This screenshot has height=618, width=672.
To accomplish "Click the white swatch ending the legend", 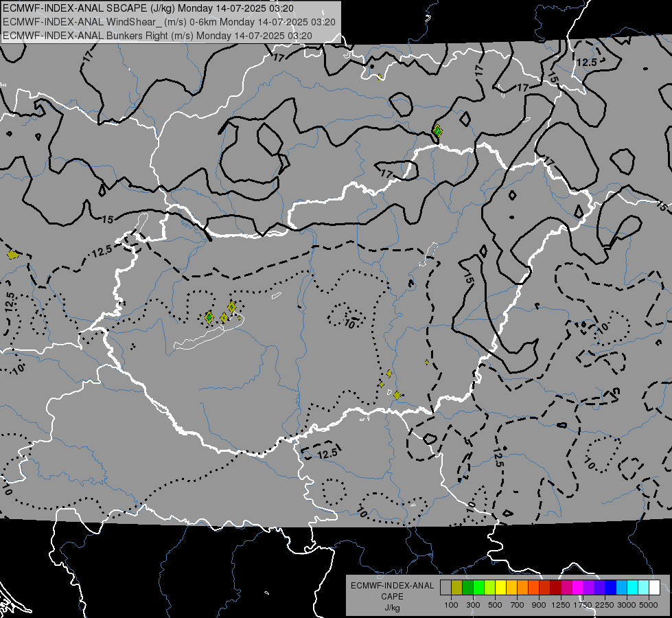I will click(655, 588).
